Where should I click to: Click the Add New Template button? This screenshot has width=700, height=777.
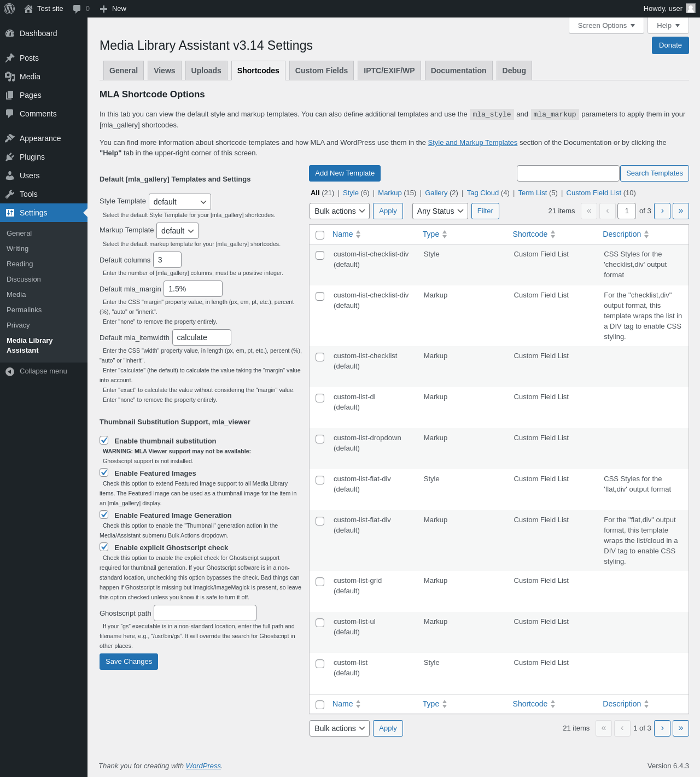pyautogui.click(x=345, y=173)
